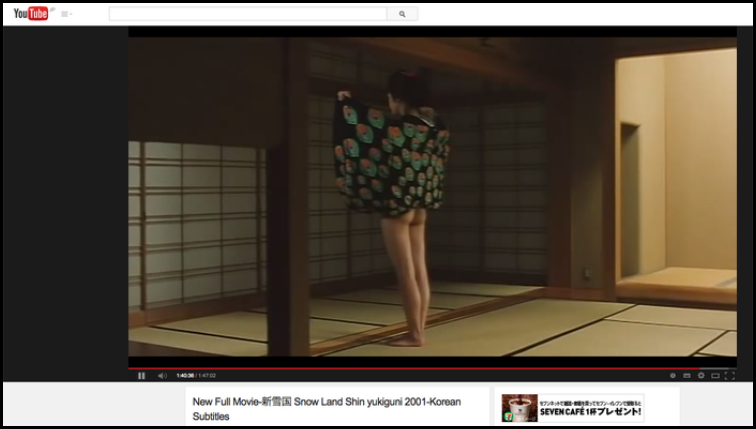This screenshot has width=756, height=429.
Task: Click the search magnifier button
Action: [402, 14]
